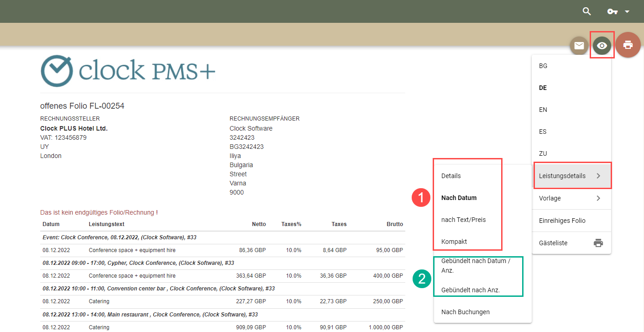Select BG language option
Image resolution: width=644 pixels, height=332 pixels.
pos(571,66)
